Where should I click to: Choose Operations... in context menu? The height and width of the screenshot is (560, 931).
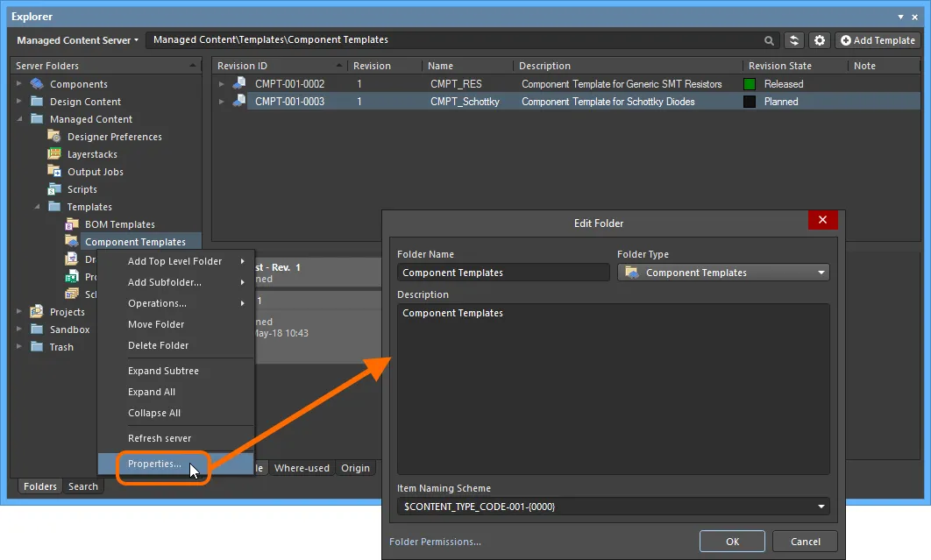tap(175, 303)
